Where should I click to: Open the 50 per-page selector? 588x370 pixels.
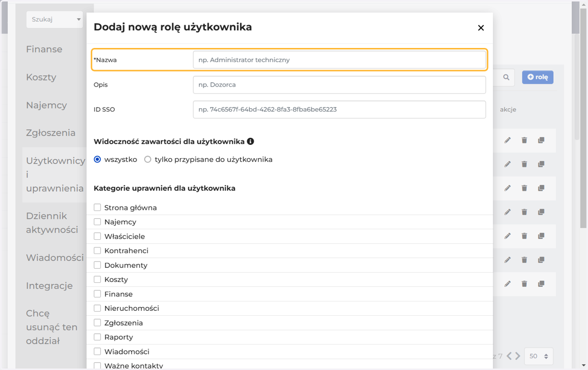(539, 356)
